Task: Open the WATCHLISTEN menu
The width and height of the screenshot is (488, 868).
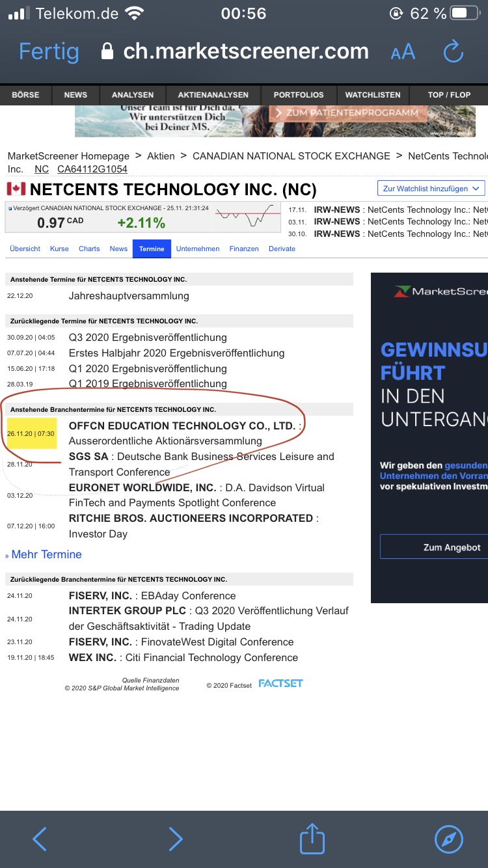Action: point(373,95)
